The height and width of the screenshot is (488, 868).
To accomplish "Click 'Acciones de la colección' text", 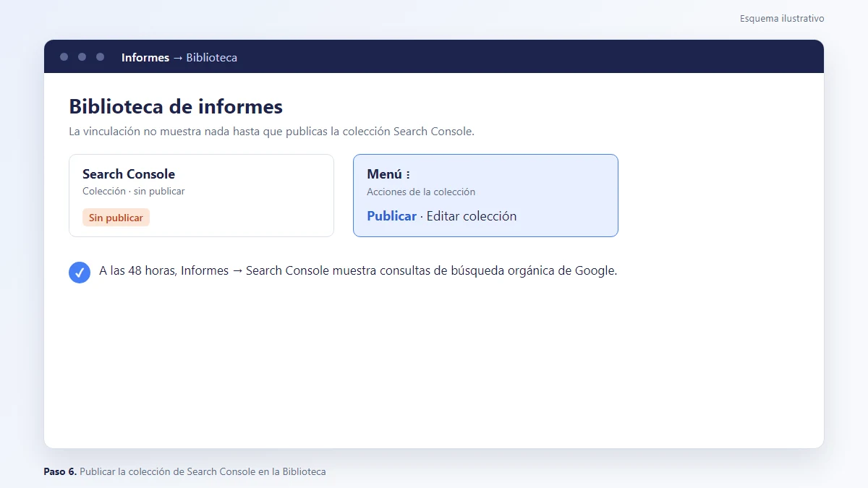I will click(x=421, y=192).
